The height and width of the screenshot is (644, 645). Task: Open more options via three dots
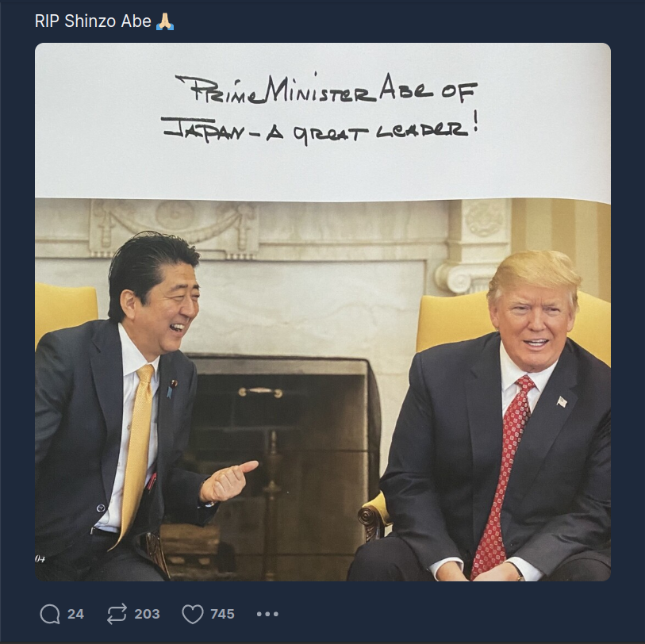click(267, 614)
